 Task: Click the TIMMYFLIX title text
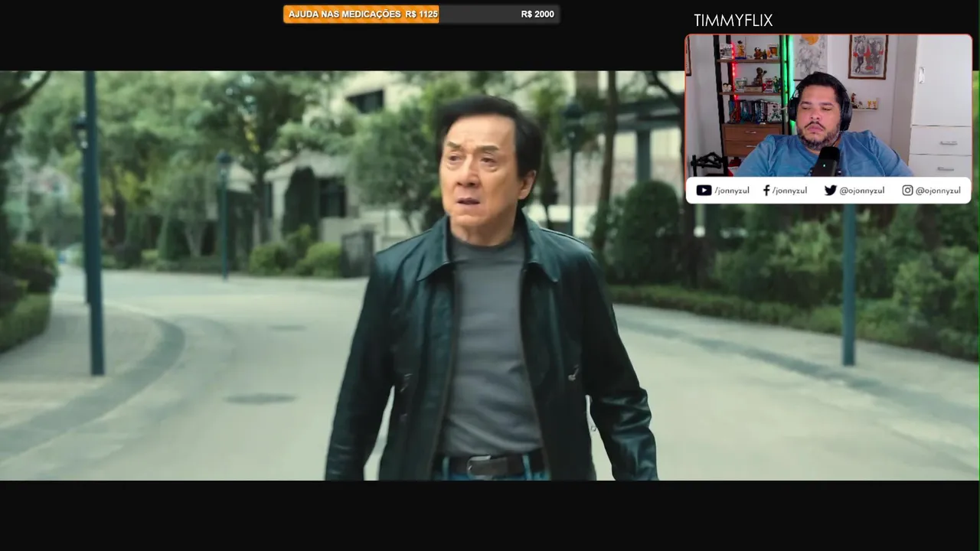click(x=733, y=21)
